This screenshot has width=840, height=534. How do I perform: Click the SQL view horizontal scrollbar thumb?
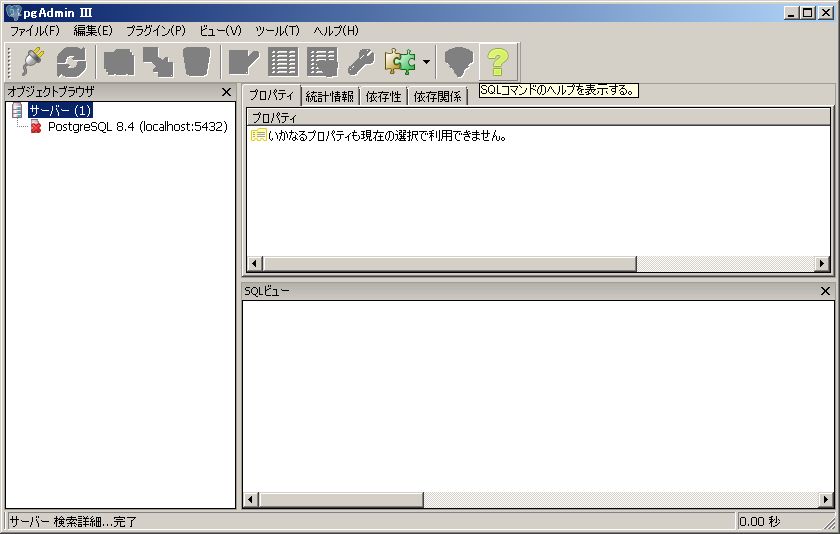point(341,500)
